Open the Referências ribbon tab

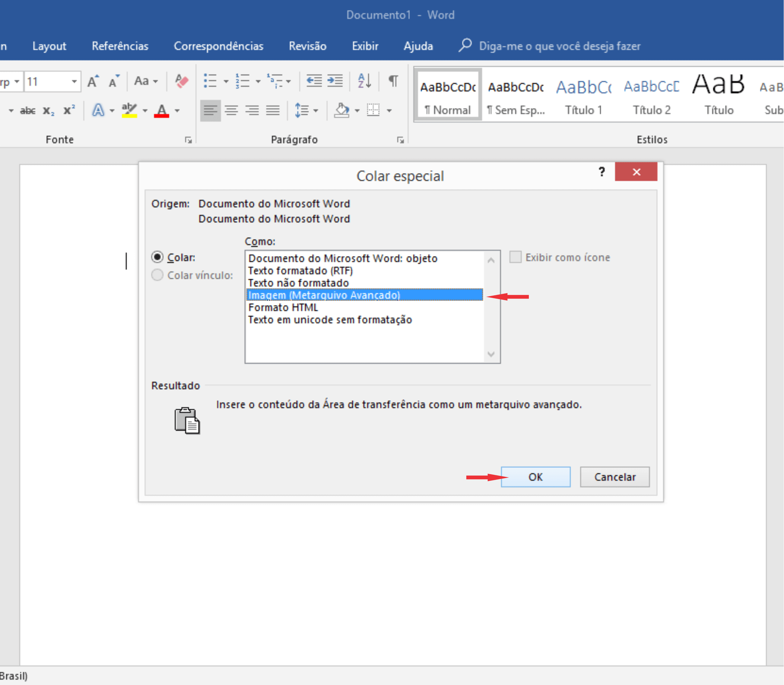point(120,46)
